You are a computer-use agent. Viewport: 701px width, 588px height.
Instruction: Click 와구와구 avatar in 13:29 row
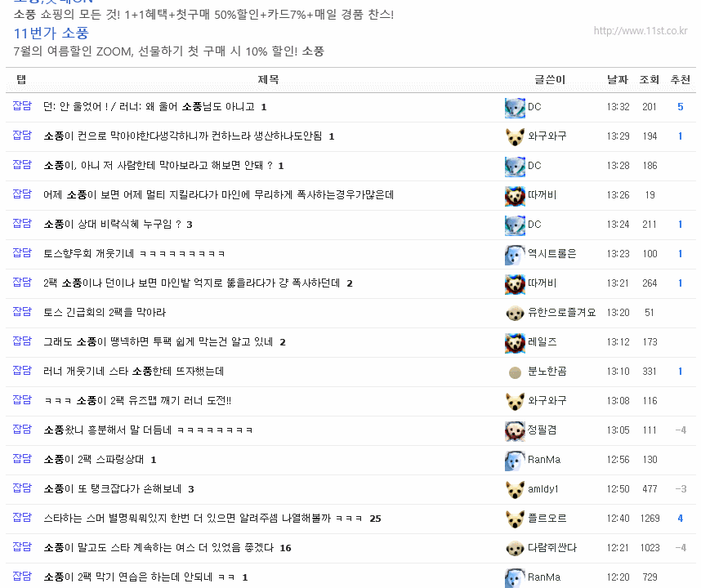pos(515,137)
